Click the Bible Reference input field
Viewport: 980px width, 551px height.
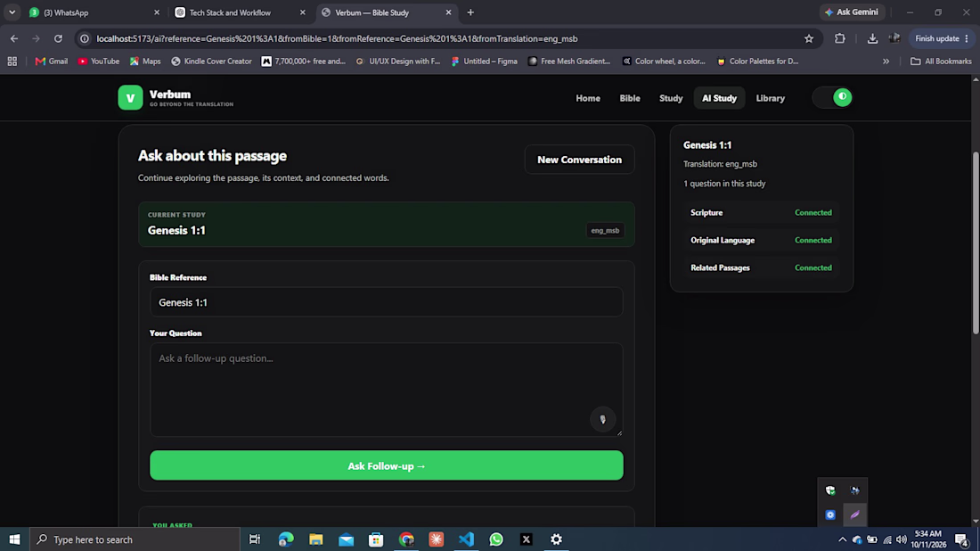(387, 302)
